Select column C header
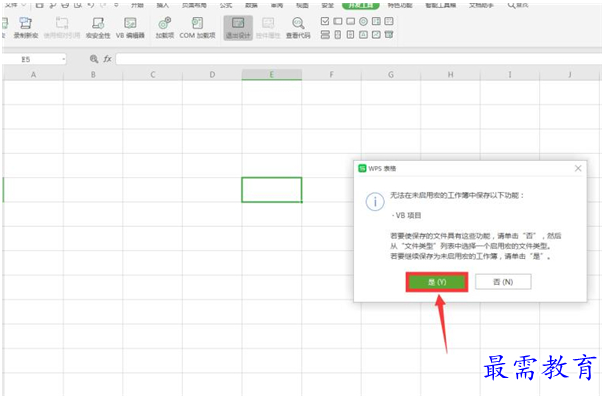The image size is (605, 399). point(153,74)
